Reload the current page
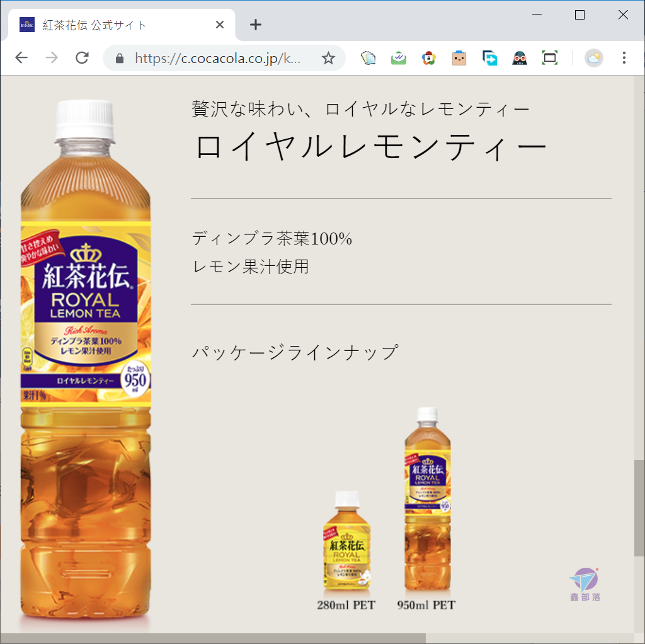The width and height of the screenshot is (645, 644). pos(83,58)
